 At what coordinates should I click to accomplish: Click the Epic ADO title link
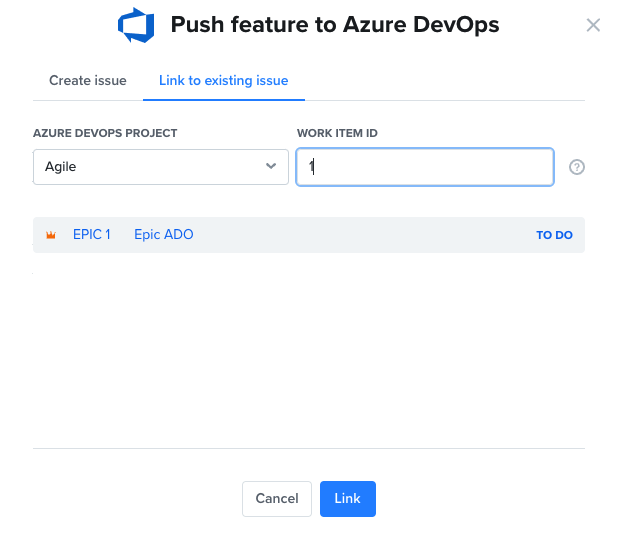[x=163, y=235]
